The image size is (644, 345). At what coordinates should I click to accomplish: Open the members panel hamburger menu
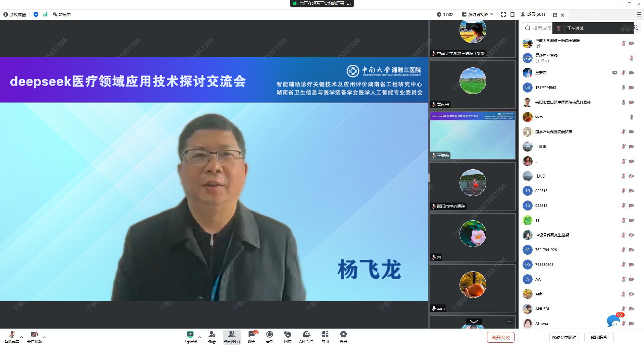[639, 14]
